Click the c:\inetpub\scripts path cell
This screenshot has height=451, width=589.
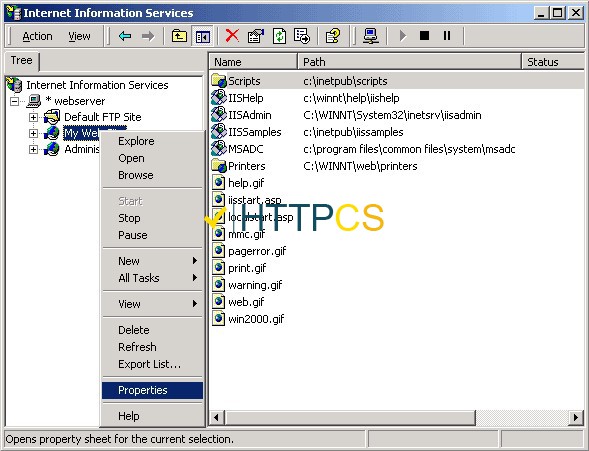345,81
